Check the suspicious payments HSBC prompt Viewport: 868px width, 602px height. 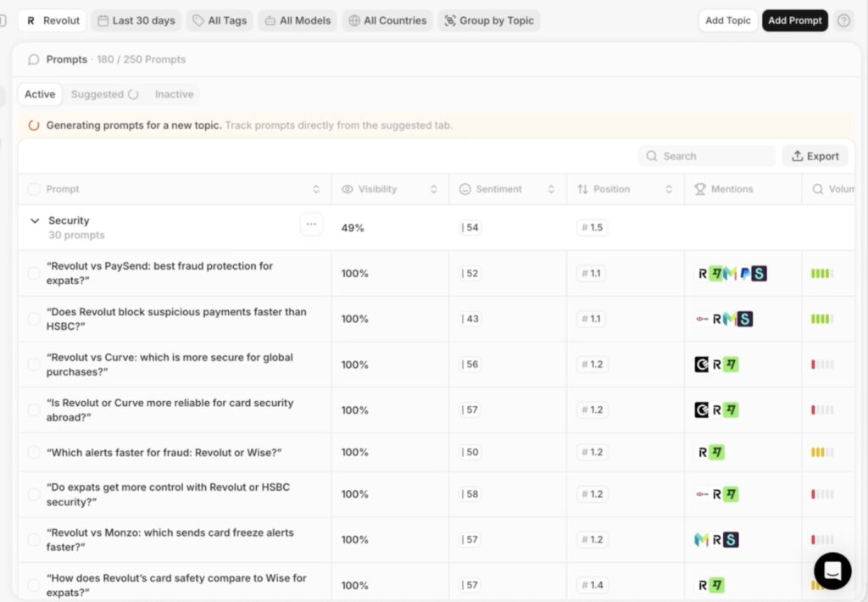[x=34, y=319]
